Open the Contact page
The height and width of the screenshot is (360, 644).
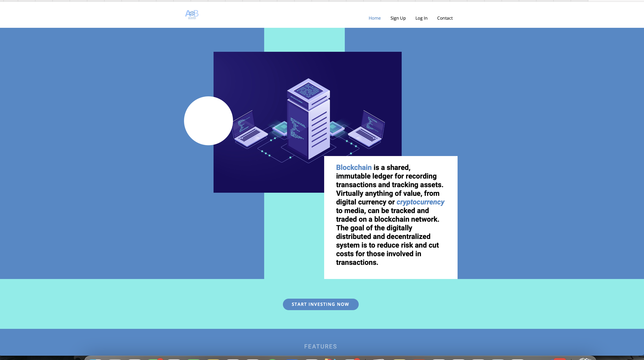pos(445,18)
